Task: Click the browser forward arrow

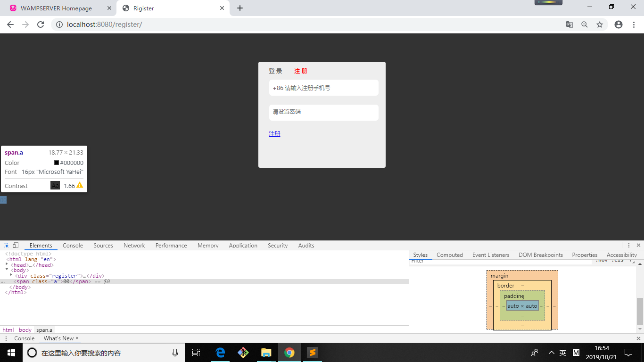Action: 25,25
